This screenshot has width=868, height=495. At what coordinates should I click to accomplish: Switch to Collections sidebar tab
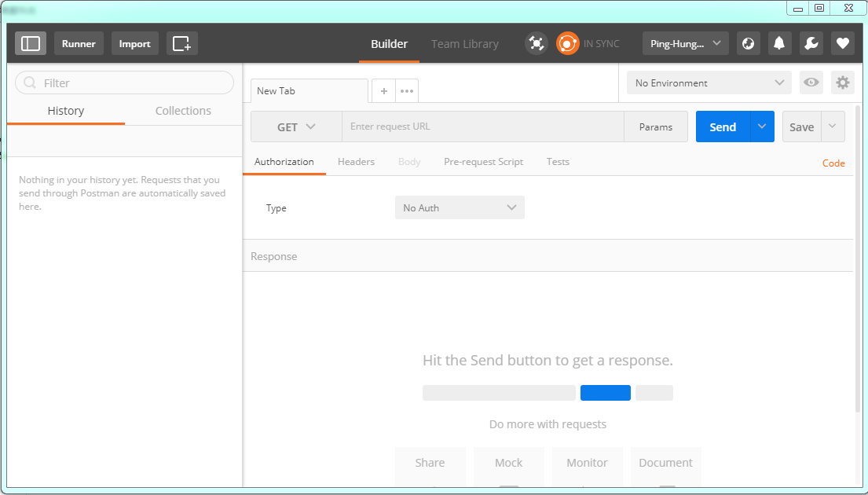pos(183,111)
